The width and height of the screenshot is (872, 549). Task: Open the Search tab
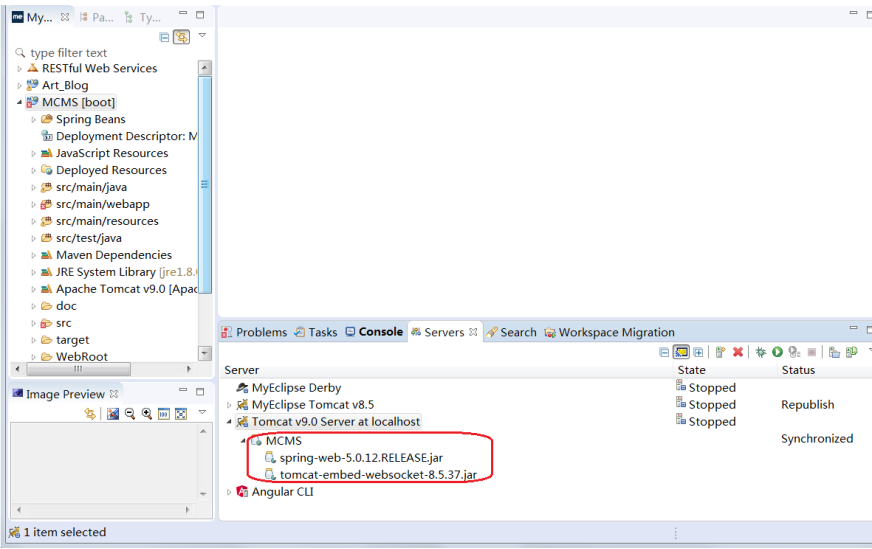512,332
